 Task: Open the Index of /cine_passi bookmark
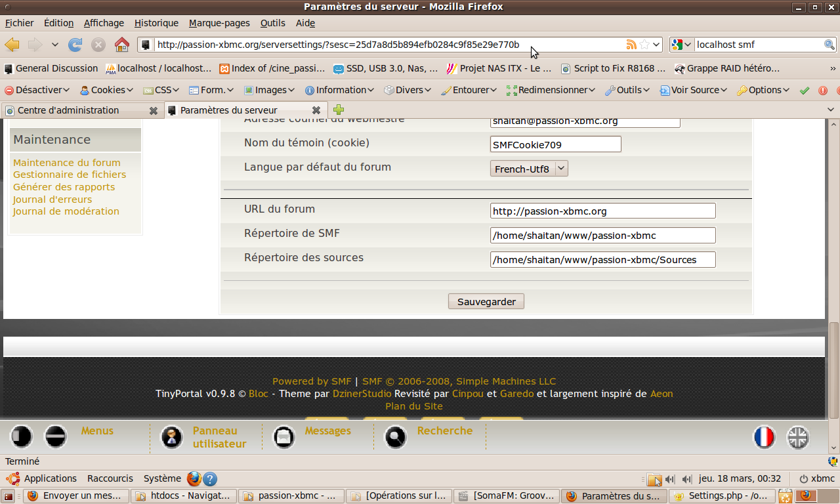click(272, 68)
